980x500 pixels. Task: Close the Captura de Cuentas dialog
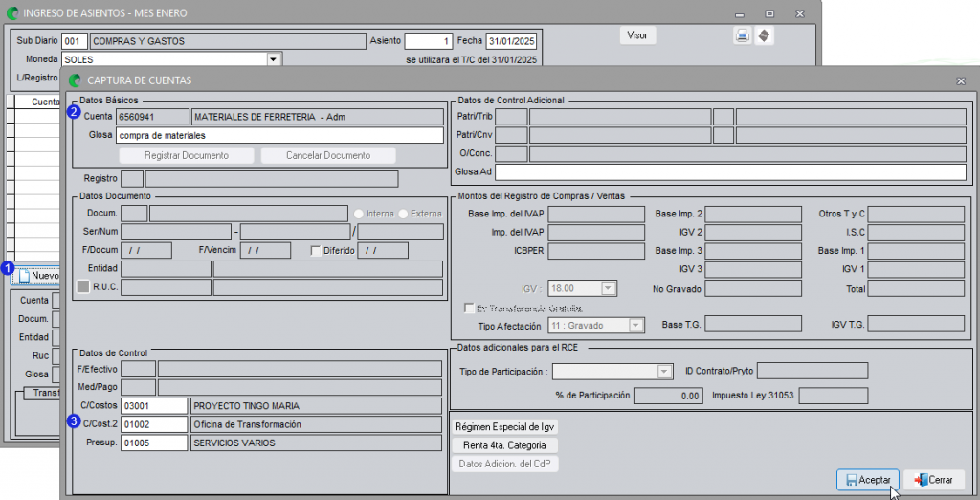[961, 81]
